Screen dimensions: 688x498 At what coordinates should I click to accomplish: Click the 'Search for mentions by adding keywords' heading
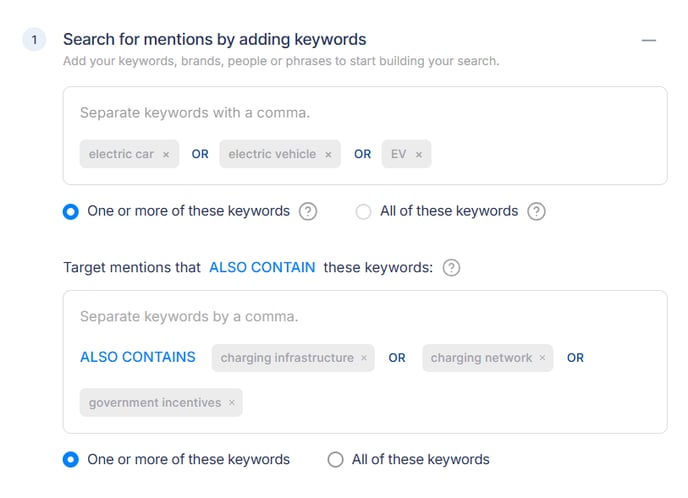pyautogui.click(x=214, y=40)
